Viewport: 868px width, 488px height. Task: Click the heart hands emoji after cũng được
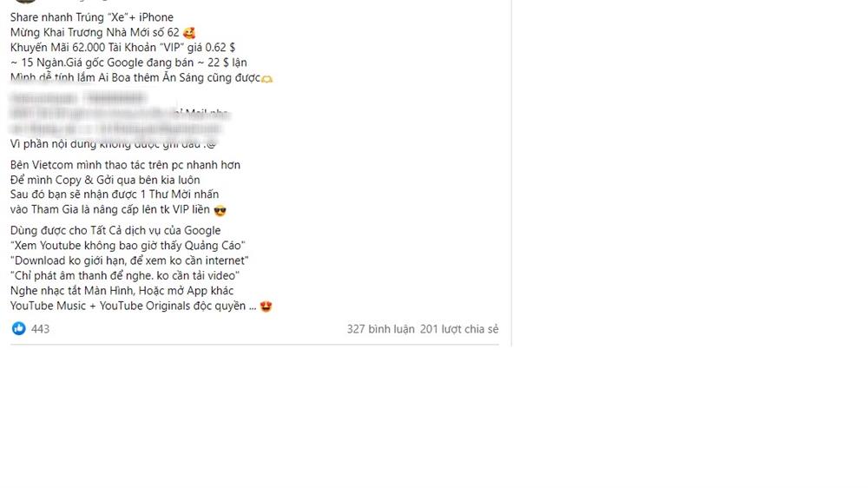266,79
